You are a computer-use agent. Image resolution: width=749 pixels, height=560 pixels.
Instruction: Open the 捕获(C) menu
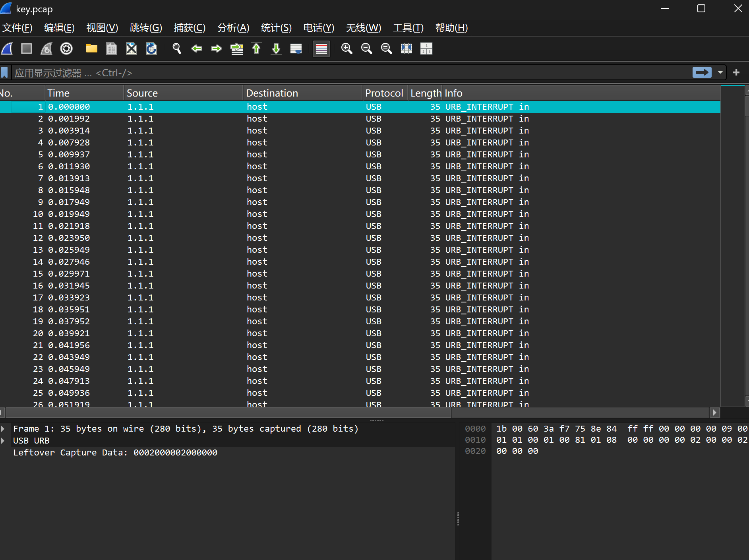[x=190, y=28]
